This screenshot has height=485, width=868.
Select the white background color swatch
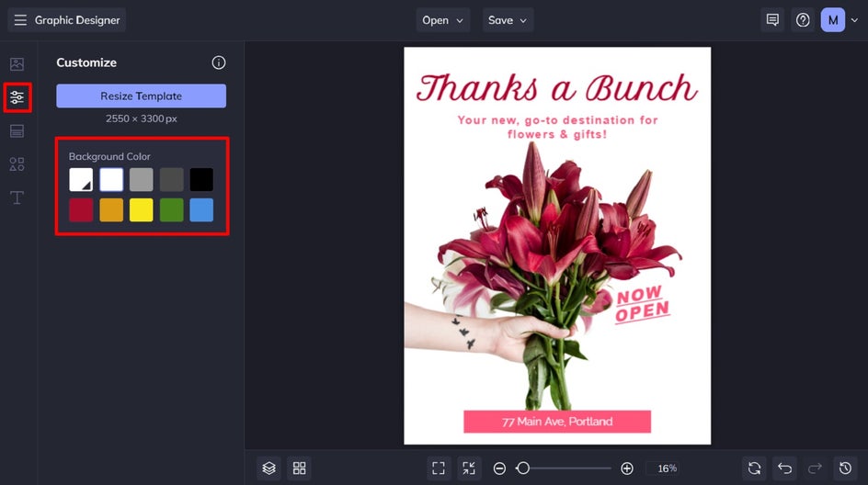pos(111,180)
